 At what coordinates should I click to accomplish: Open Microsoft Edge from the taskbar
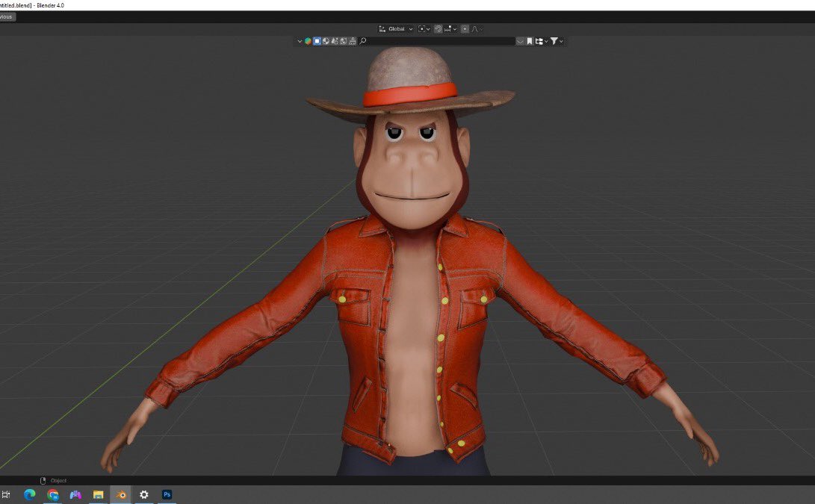coord(30,494)
